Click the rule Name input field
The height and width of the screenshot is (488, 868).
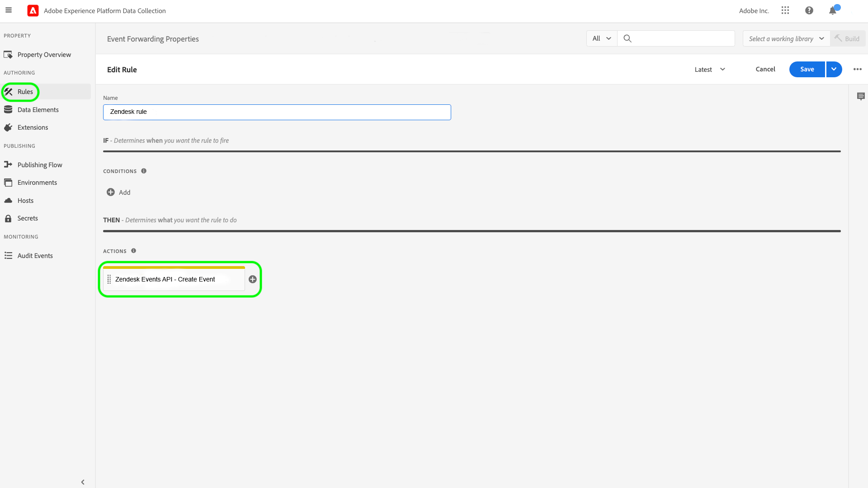point(277,112)
